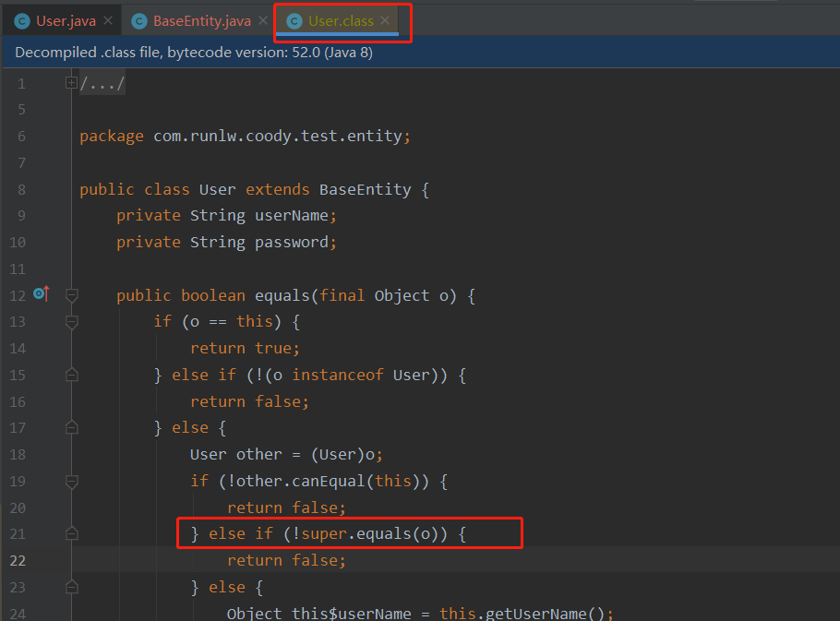Collapse the equals method using its fold arrow
840x621 pixels.
71,295
